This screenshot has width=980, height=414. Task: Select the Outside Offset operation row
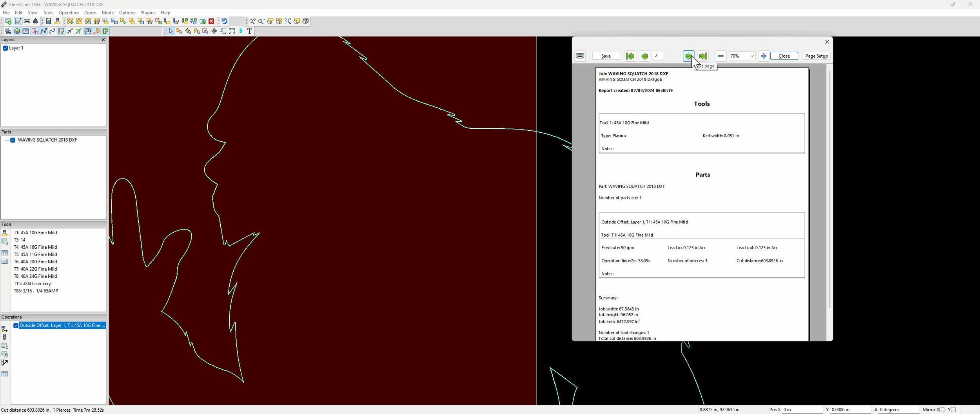[62, 326]
